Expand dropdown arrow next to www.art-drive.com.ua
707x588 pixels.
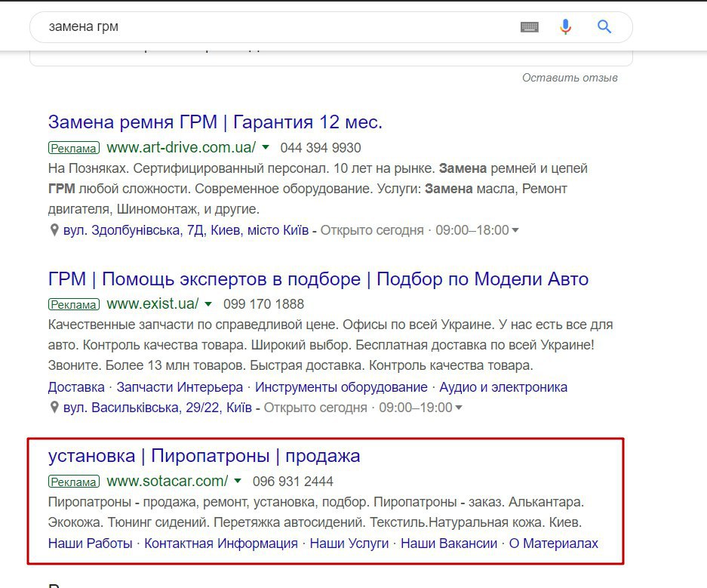tap(266, 147)
